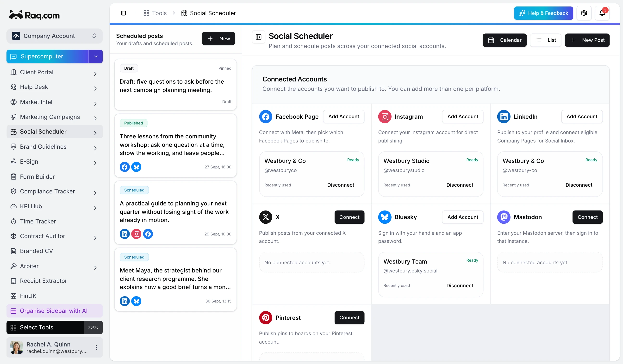Screen dimensions: 623x364
Task: Add Account for Facebook Page
Action: click(343, 116)
